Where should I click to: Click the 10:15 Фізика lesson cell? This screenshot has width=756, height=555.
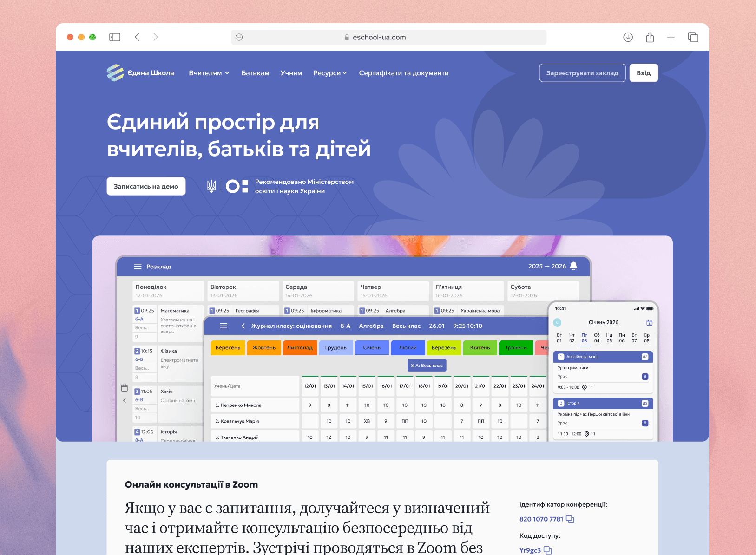tap(168, 364)
